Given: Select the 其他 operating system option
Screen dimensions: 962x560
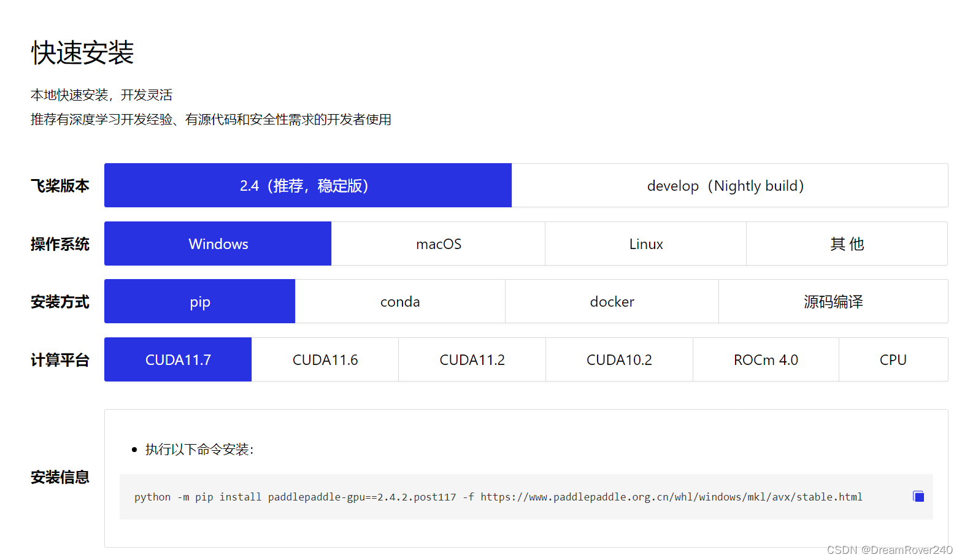Looking at the screenshot, I should [847, 244].
